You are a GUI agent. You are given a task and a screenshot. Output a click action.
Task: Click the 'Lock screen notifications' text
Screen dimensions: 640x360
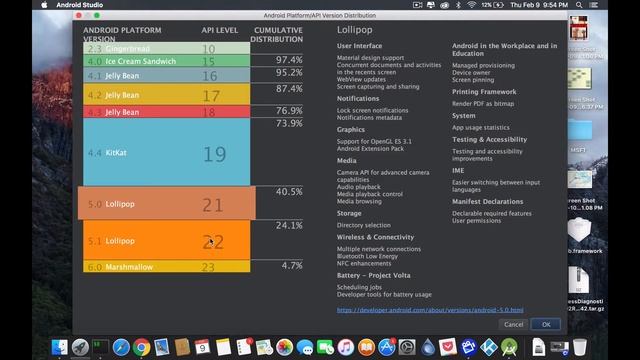tap(372, 111)
